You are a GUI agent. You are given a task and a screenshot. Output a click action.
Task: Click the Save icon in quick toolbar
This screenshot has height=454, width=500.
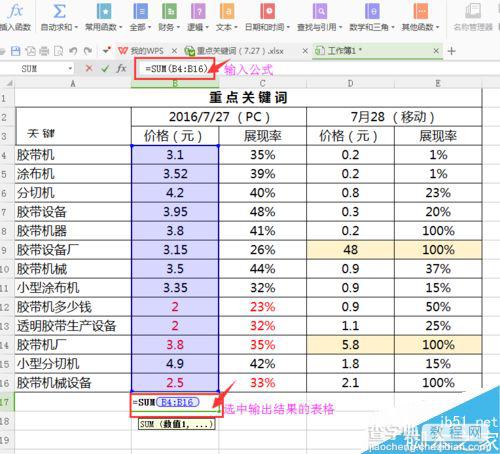(x=16, y=51)
